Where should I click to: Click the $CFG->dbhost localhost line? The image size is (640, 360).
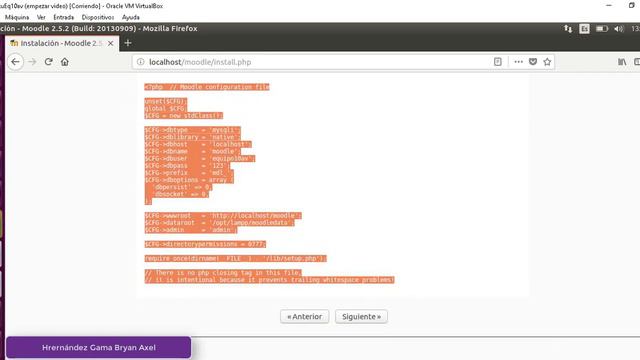click(x=198, y=144)
